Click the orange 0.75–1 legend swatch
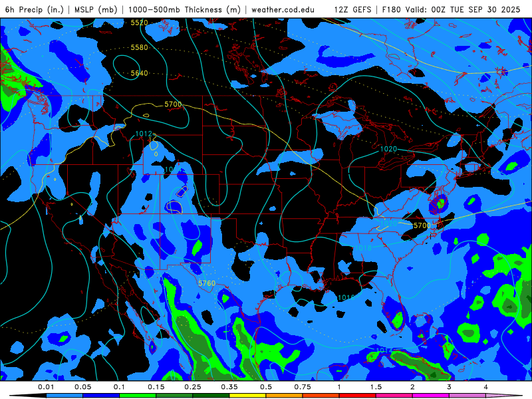532x399 pixels. (321, 396)
